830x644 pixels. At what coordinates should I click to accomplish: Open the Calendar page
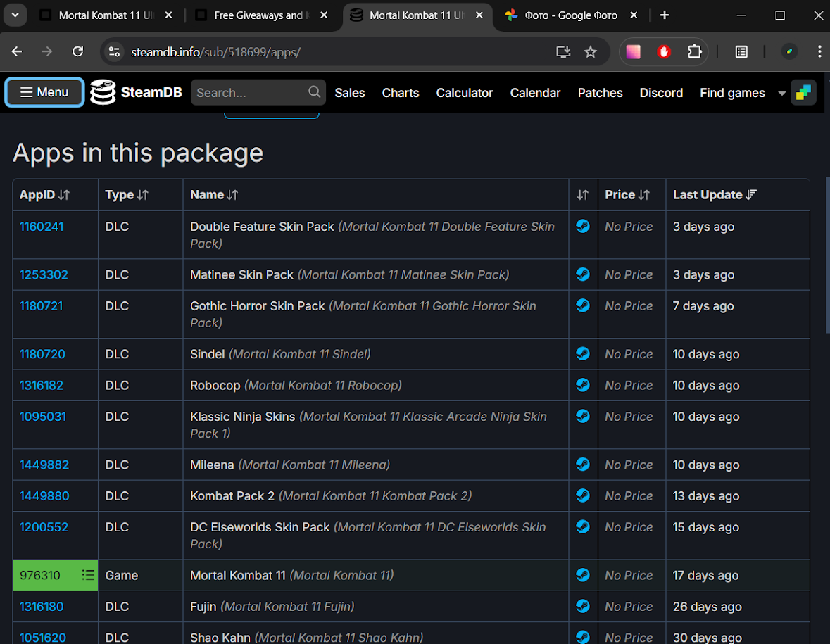tap(535, 93)
